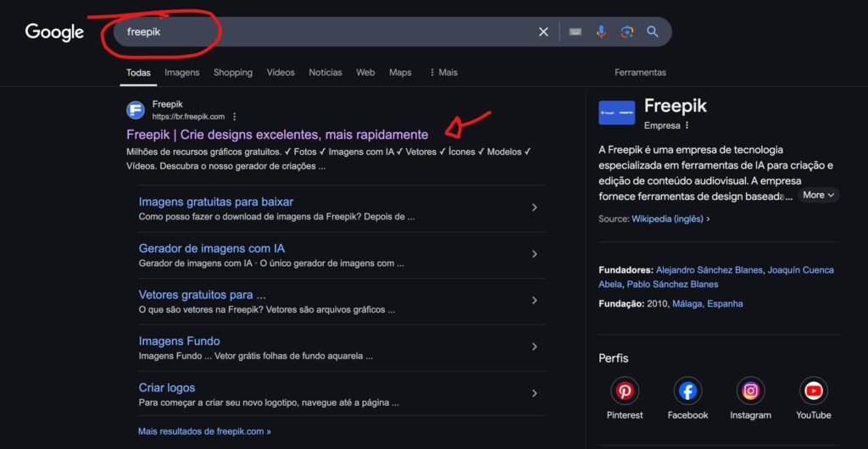The width and height of the screenshot is (868, 449).
Task: Focus the freepik search input field
Action: click(326, 32)
